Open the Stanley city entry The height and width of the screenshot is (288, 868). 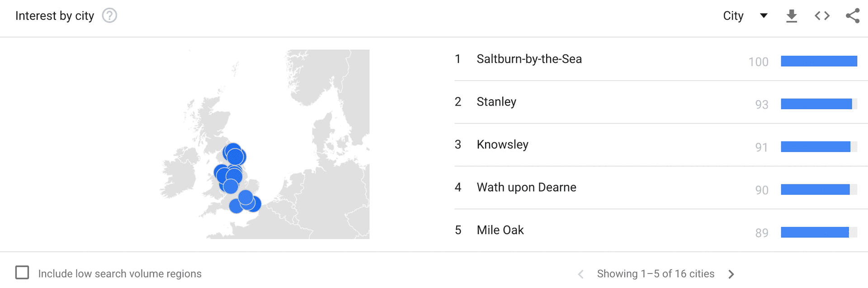496,102
